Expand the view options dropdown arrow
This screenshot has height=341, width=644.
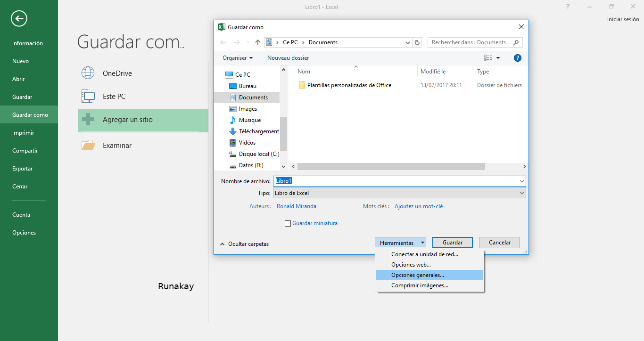tap(498, 58)
